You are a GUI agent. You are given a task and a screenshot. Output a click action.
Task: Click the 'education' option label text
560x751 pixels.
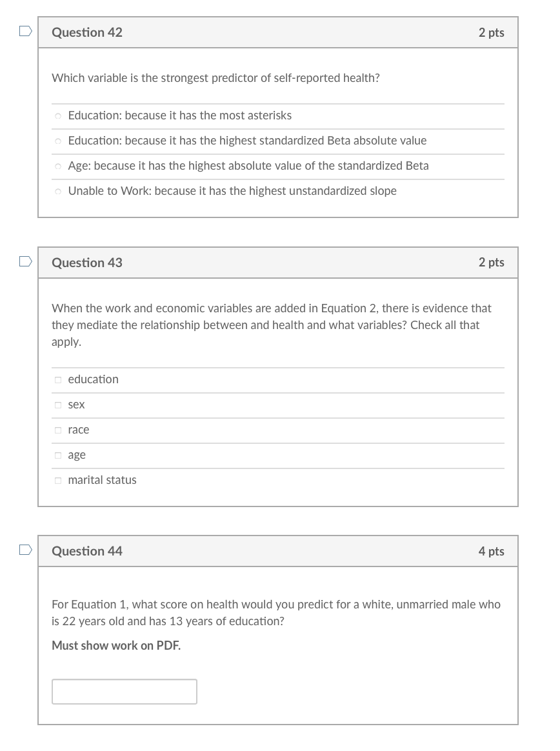pos(93,379)
